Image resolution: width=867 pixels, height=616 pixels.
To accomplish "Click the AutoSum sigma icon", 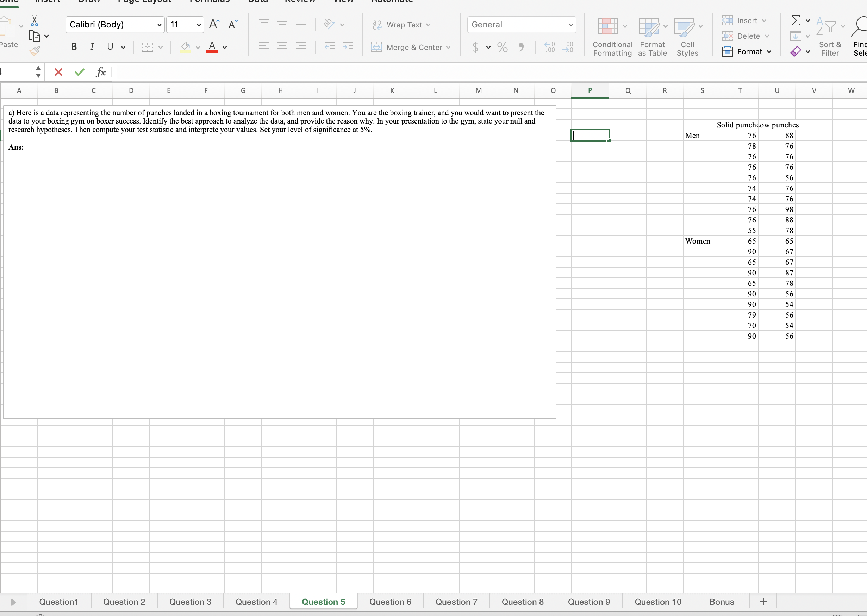I will 796,20.
